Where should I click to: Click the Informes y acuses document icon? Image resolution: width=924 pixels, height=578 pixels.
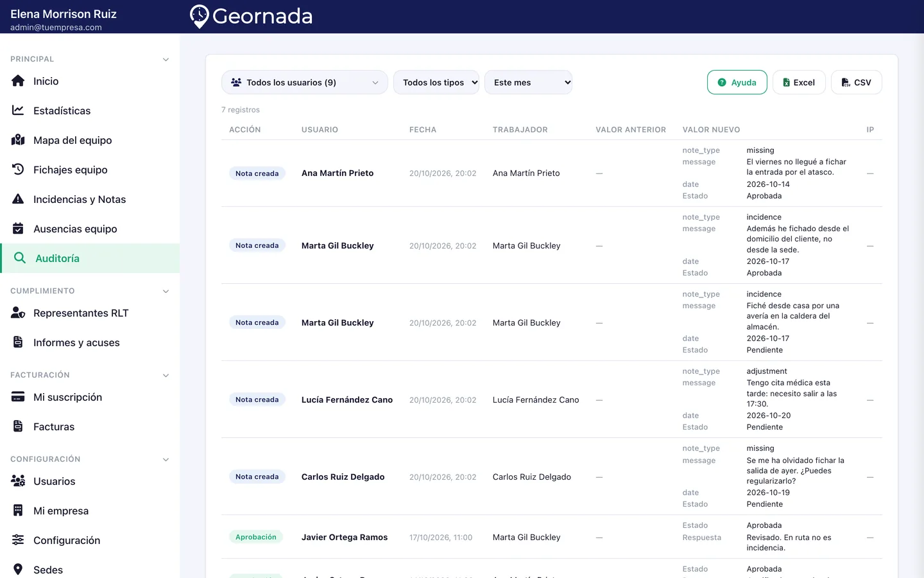pos(18,342)
